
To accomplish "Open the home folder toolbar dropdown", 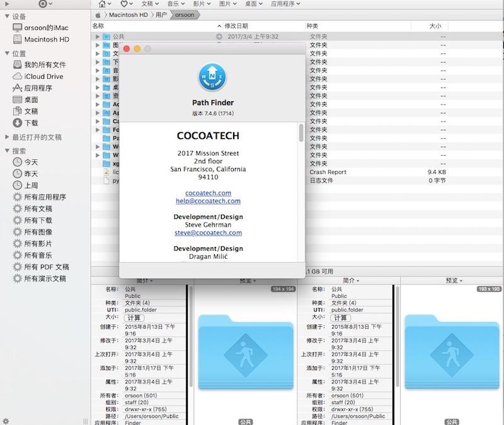I will (x=105, y=4).
